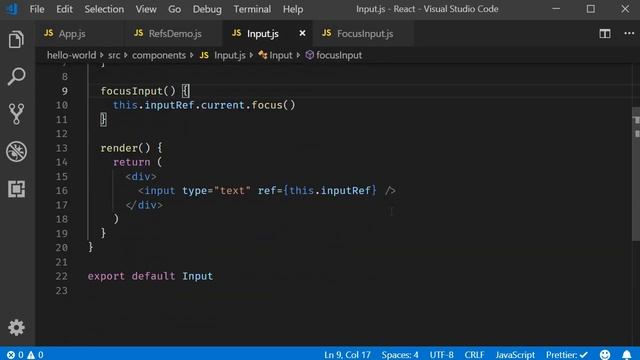This screenshot has height=360, width=640.
Task: Open the Go menu
Action: point(174,9)
